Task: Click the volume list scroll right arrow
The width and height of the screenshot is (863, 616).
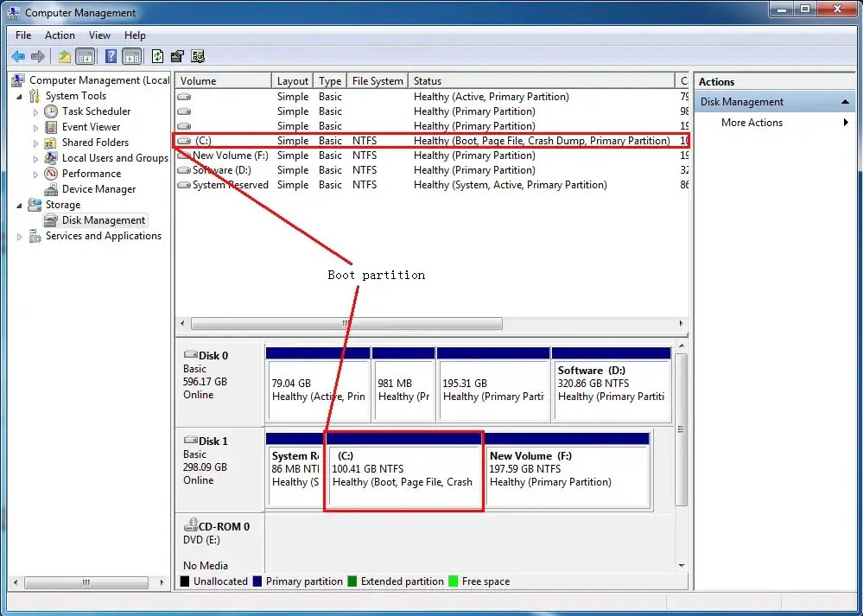Action: [x=682, y=323]
